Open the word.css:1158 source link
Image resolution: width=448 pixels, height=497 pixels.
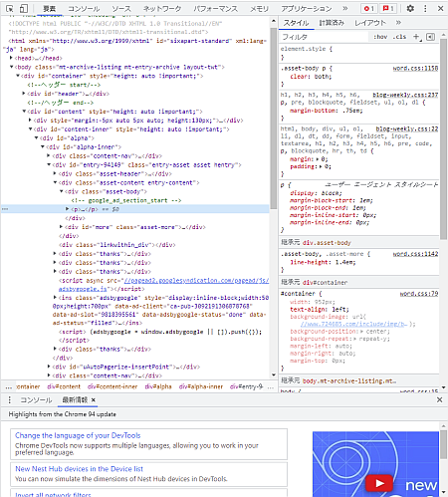[x=415, y=69]
